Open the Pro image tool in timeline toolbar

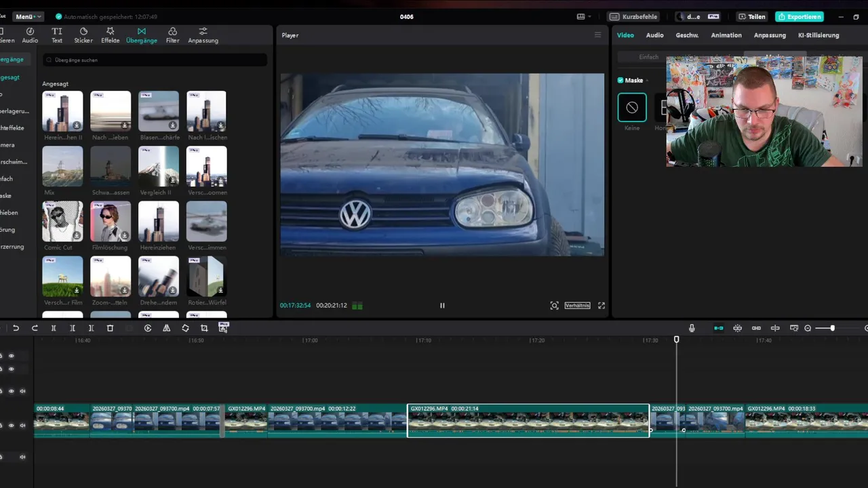tap(223, 327)
